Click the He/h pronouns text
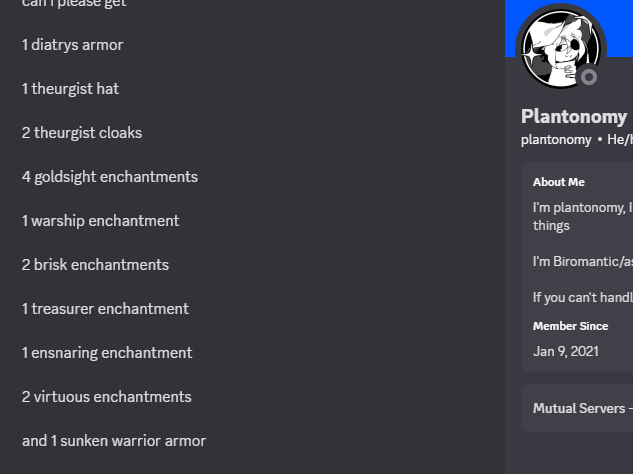The width and height of the screenshot is (633, 474). click(620, 139)
